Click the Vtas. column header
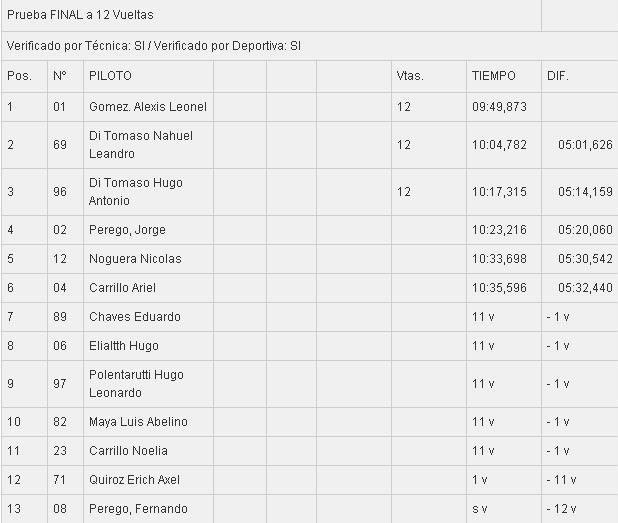 coord(410,76)
